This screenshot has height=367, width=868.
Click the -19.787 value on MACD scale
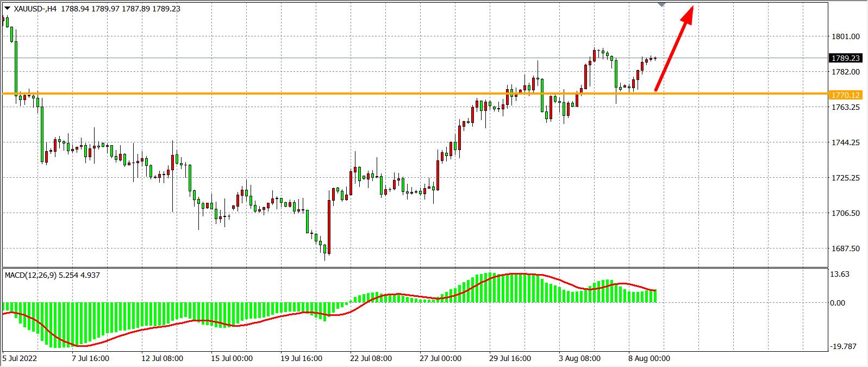pos(842,346)
